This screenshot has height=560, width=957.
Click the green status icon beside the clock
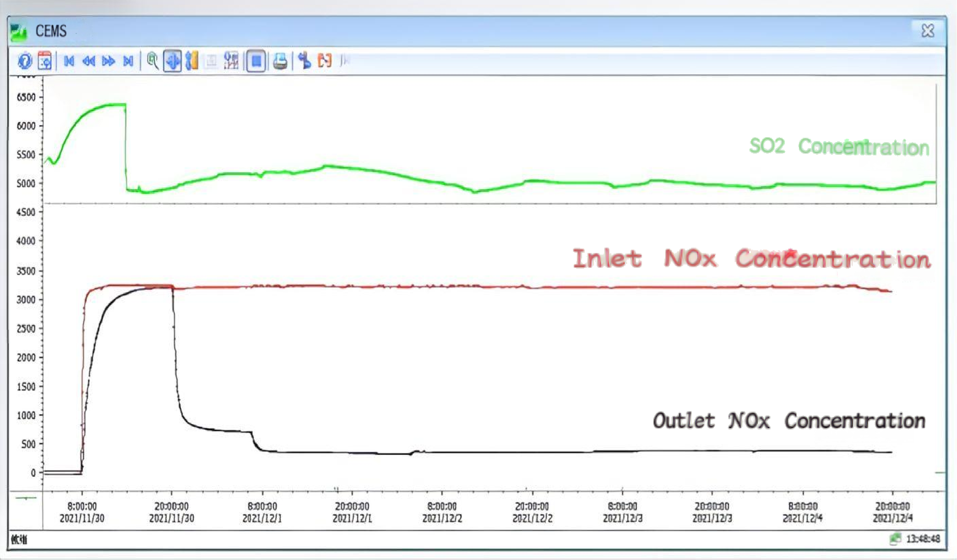(895, 538)
